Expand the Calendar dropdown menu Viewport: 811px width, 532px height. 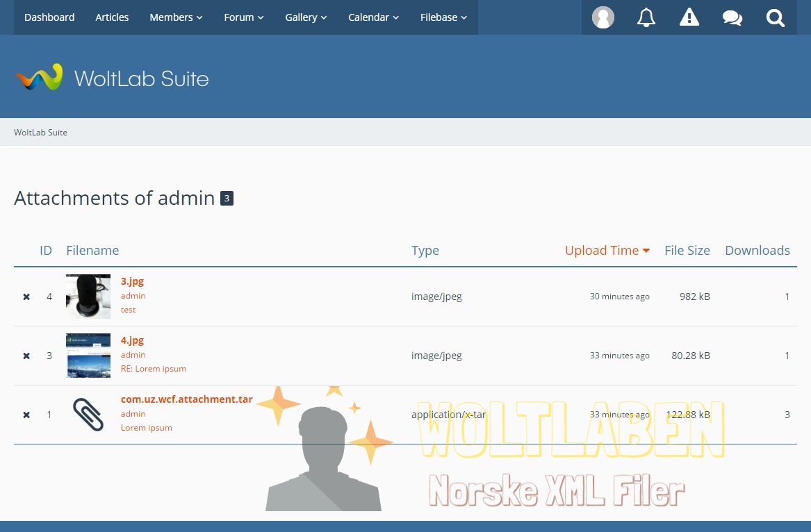click(373, 17)
